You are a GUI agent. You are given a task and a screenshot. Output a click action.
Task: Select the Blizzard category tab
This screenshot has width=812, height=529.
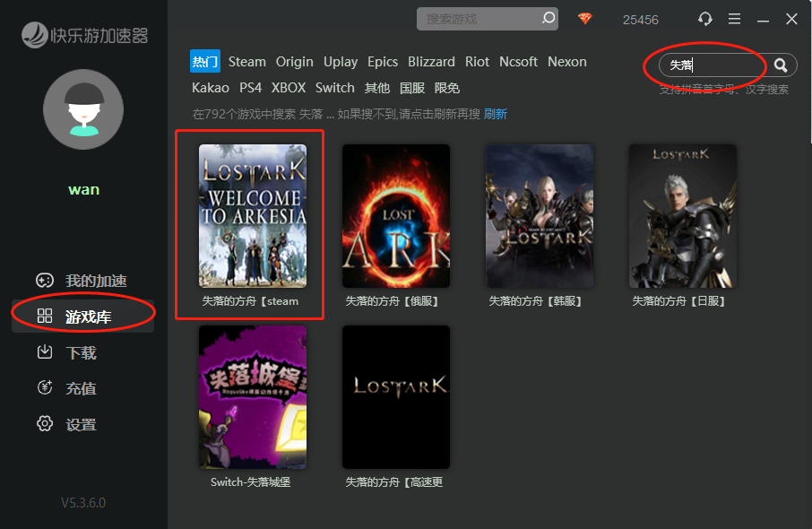pyautogui.click(x=431, y=62)
